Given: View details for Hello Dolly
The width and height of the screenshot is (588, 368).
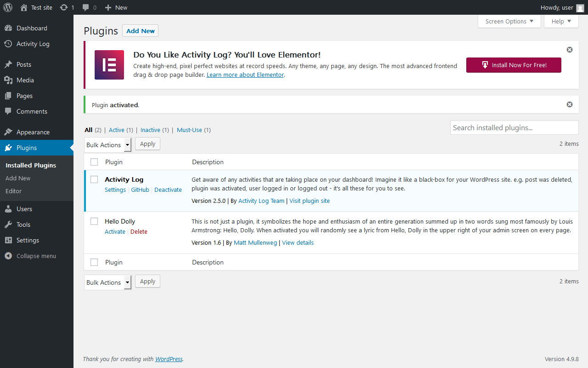Looking at the screenshot, I should (298, 242).
